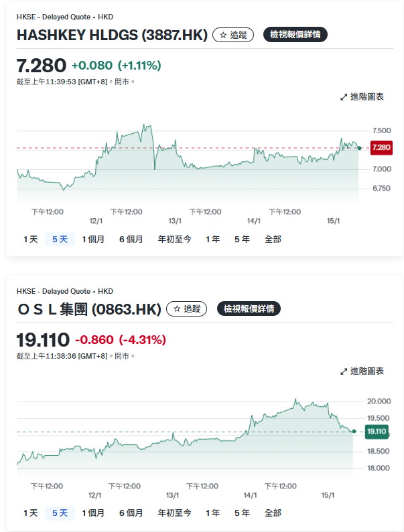Click the 12/1 date marker on HashKey chart
404x532 pixels.
tap(95, 221)
